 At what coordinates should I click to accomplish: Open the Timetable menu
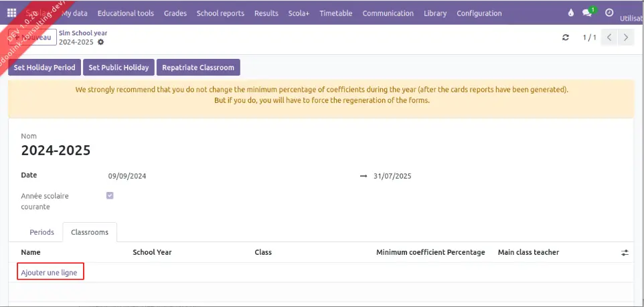click(335, 13)
